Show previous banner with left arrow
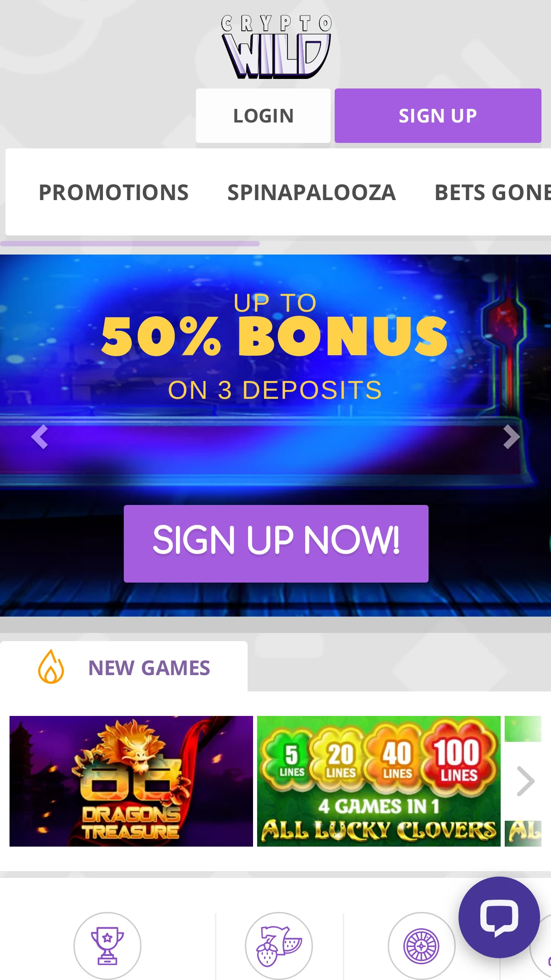Screen dimensions: 551x980 pos(39,437)
